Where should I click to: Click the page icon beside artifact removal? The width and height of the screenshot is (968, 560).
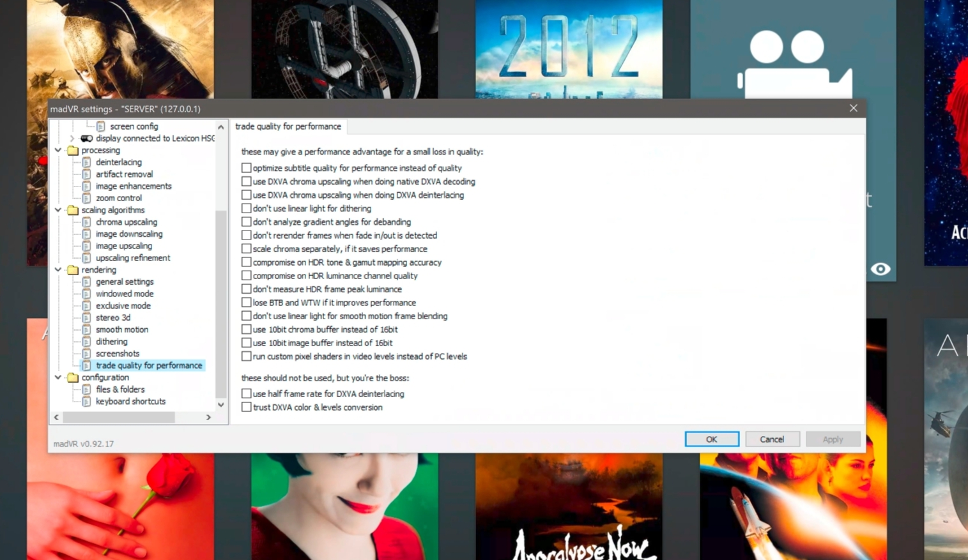[87, 174]
